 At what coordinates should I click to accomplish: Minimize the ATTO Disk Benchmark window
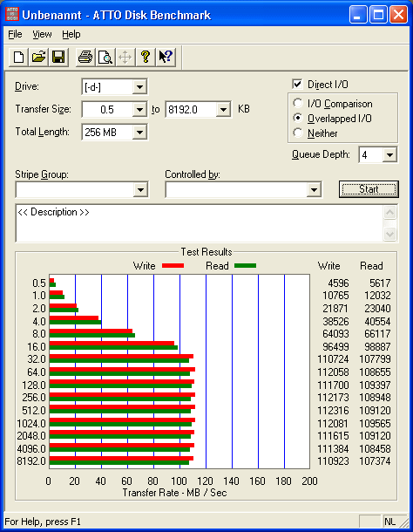[358, 15]
